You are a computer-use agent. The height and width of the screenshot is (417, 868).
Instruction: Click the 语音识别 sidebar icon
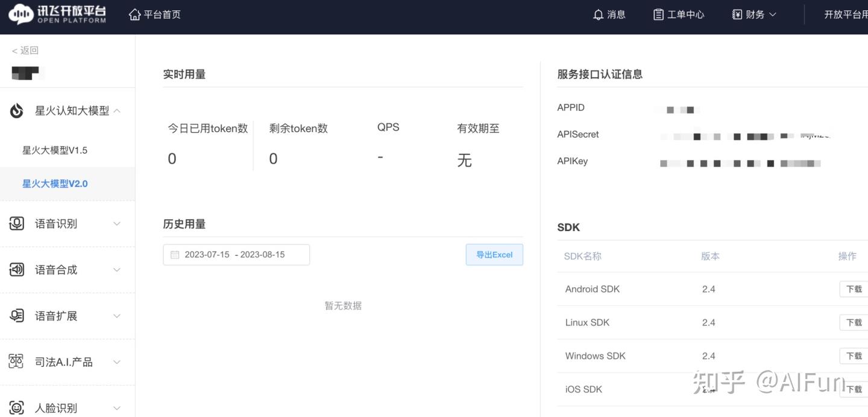(16, 223)
